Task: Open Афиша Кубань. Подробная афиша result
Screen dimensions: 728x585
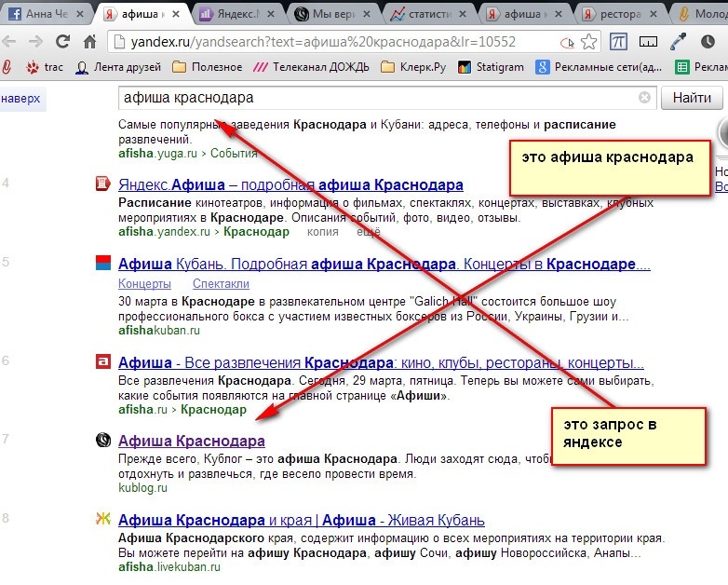Action: pos(384,264)
